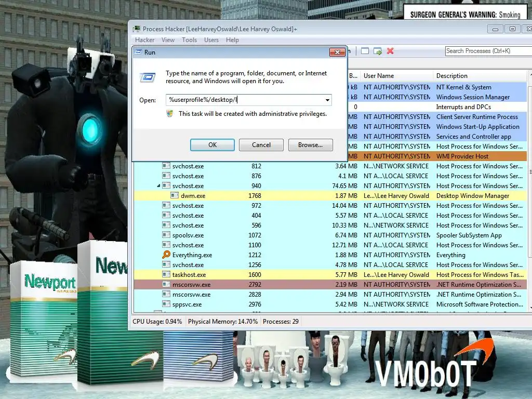This screenshot has width=532, height=399.
Task: Click the CPU Usage status bar entry
Action: (x=157, y=321)
